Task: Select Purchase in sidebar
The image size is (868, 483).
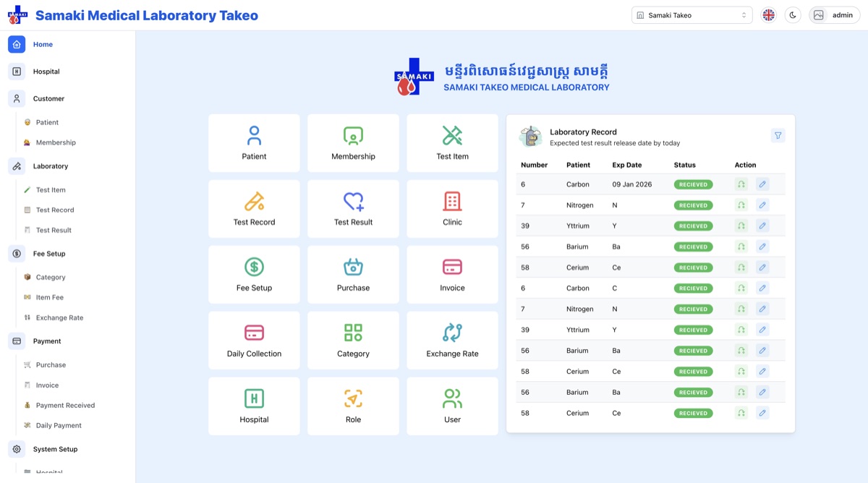Action: 51,365
